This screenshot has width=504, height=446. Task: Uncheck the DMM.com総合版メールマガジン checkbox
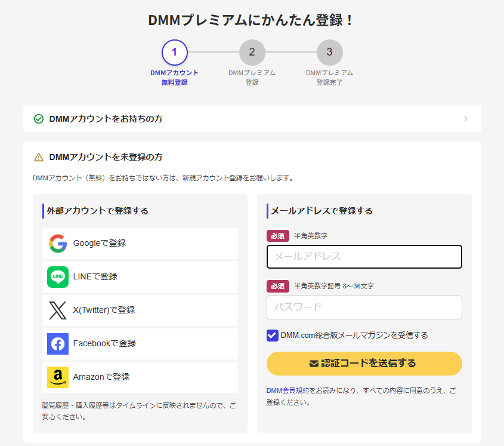click(x=273, y=336)
